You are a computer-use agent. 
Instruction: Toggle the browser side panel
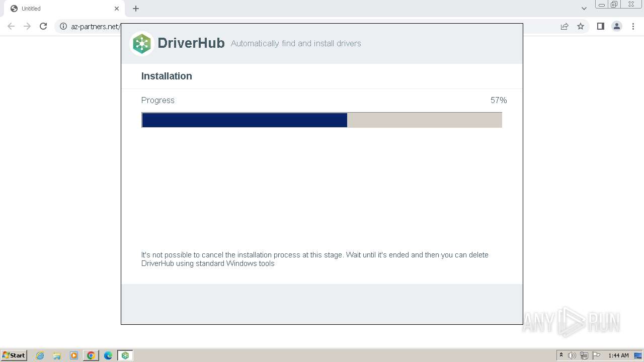[600, 26]
